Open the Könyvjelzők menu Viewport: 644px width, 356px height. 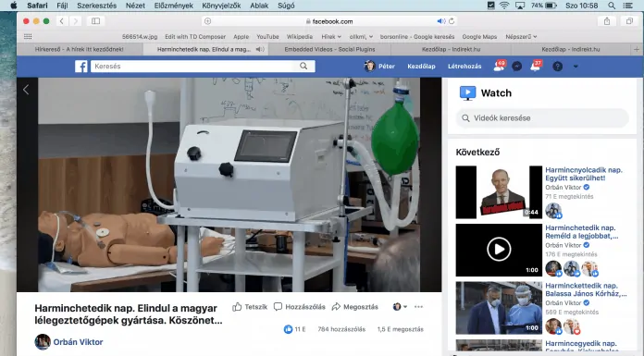coord(221,6)
